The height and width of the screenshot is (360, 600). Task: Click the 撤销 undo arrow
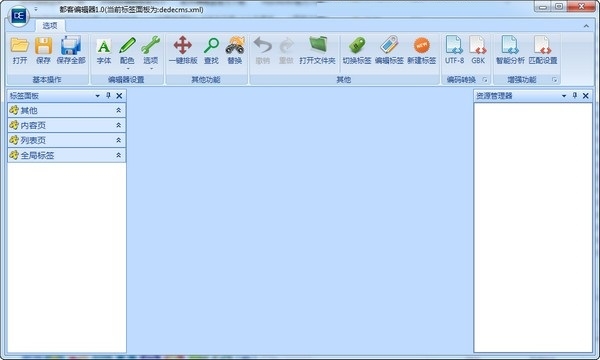tap(262, 46)
